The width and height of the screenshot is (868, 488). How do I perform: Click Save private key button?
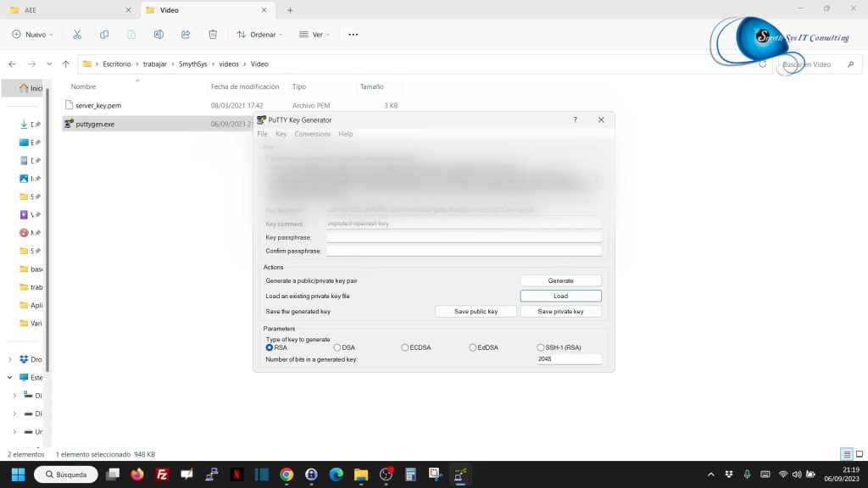point(561,312)
